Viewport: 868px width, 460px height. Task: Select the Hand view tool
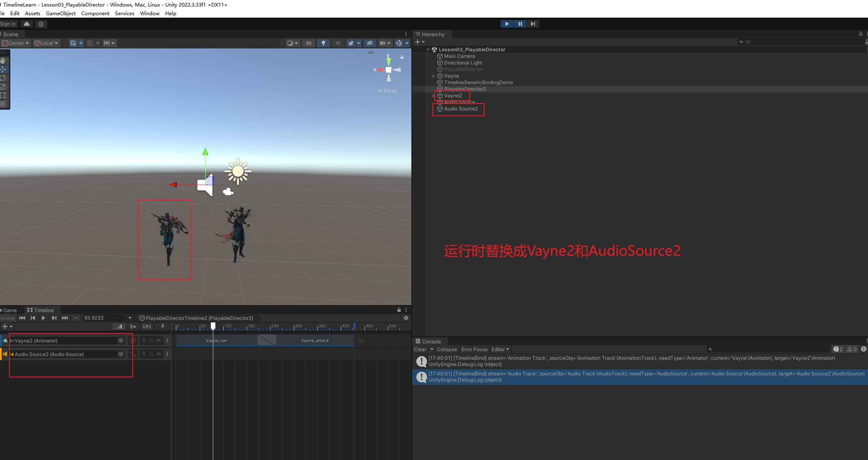[3, 60]
